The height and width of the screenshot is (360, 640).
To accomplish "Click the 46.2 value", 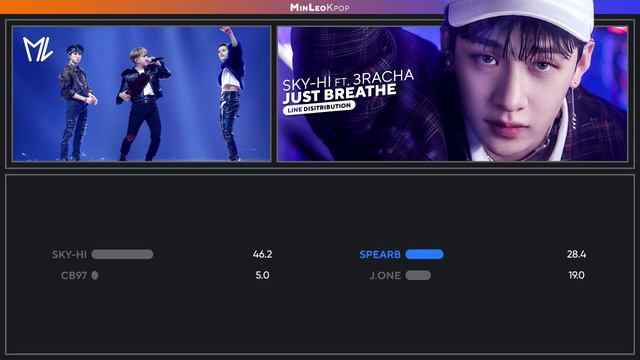I will 262,254.
